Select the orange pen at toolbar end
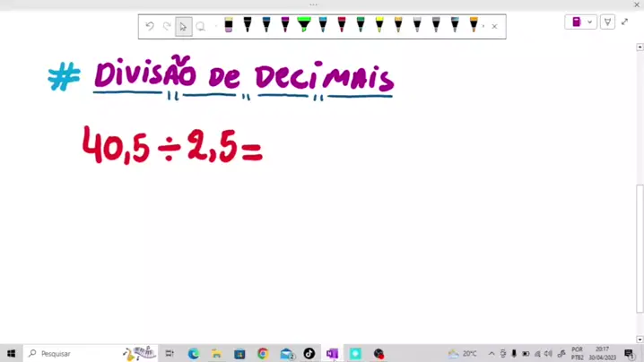This screenshot has height=362, width=644. [x=474, y=24]
